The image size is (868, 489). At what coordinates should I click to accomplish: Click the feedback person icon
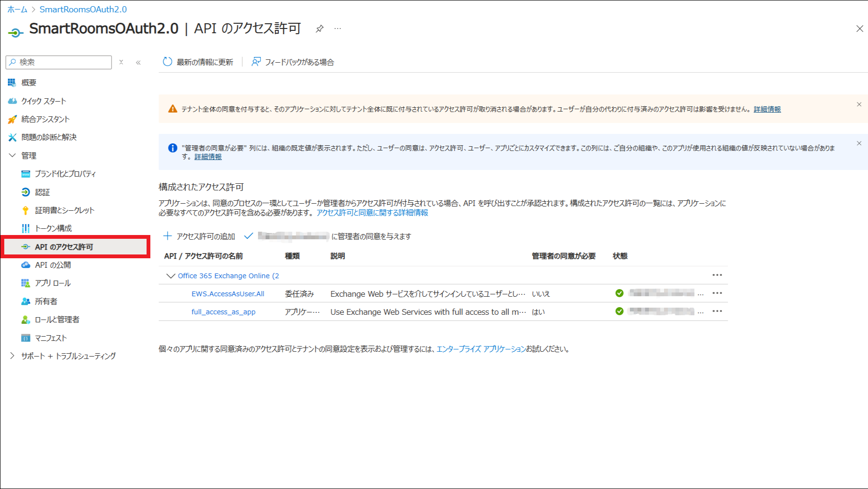pos(256,62)
